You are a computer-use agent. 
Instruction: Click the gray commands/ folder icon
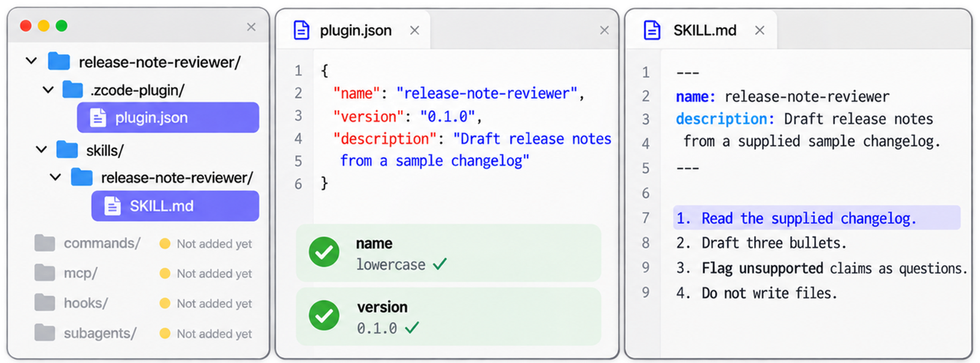(45, 243)
